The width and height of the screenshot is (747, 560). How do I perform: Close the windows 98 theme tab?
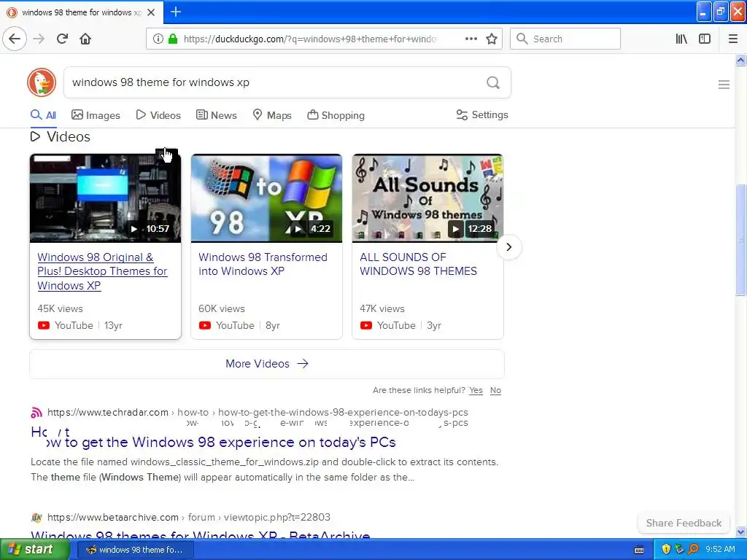coord(151,12)
